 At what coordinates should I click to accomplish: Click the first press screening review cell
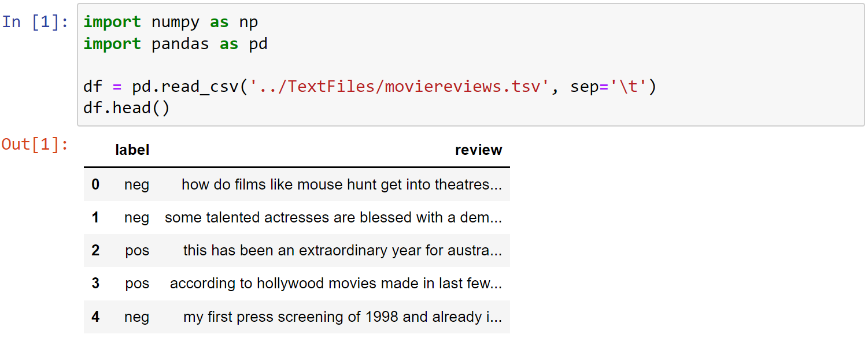point(342,317)
